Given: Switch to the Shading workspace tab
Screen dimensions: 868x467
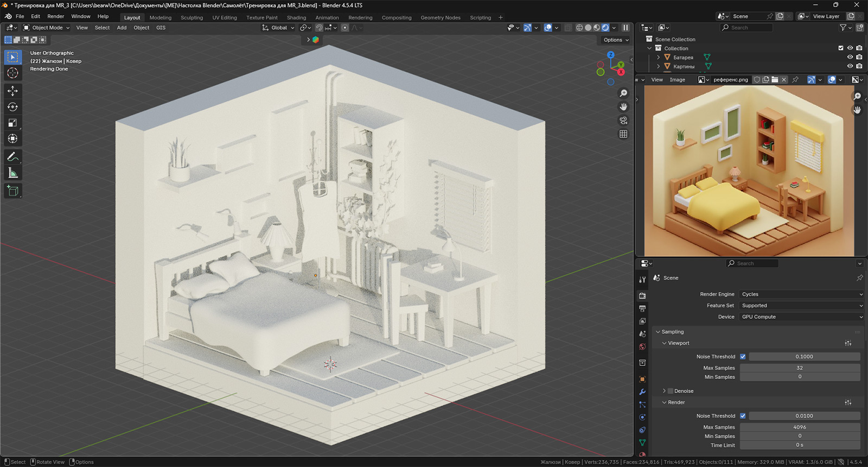Looking at the screenshot, I should point(296,17).
